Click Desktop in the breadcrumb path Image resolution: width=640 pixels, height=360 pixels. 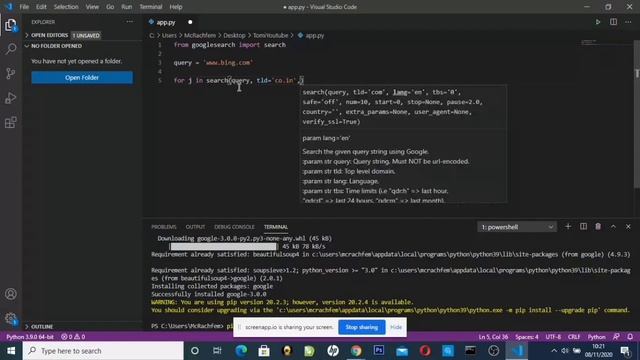point(234,36)
